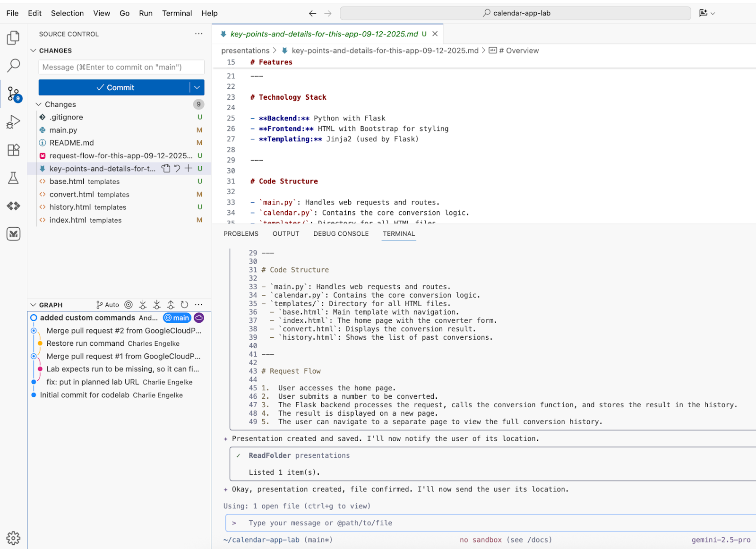The image size is (756, 549).
Task: Open the Commit button dropdown arrow
Action: (x=197, y=87)
